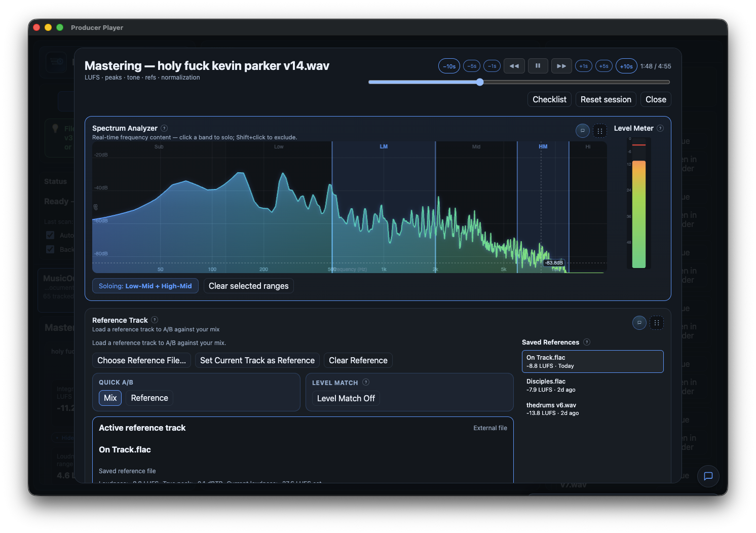Click the Reference Track drag-handle grip icon
This screenshot has width=756, height=533.
click(657, 323)
